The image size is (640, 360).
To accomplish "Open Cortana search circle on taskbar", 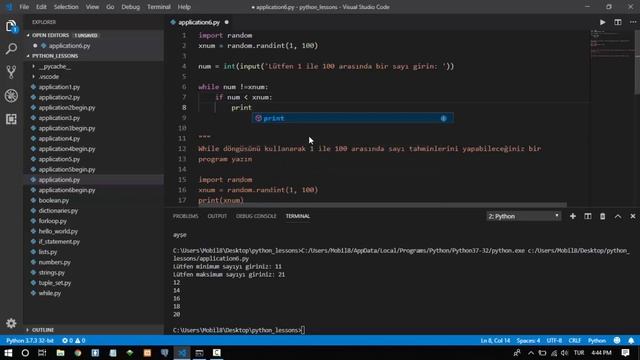I will [25, 353].
